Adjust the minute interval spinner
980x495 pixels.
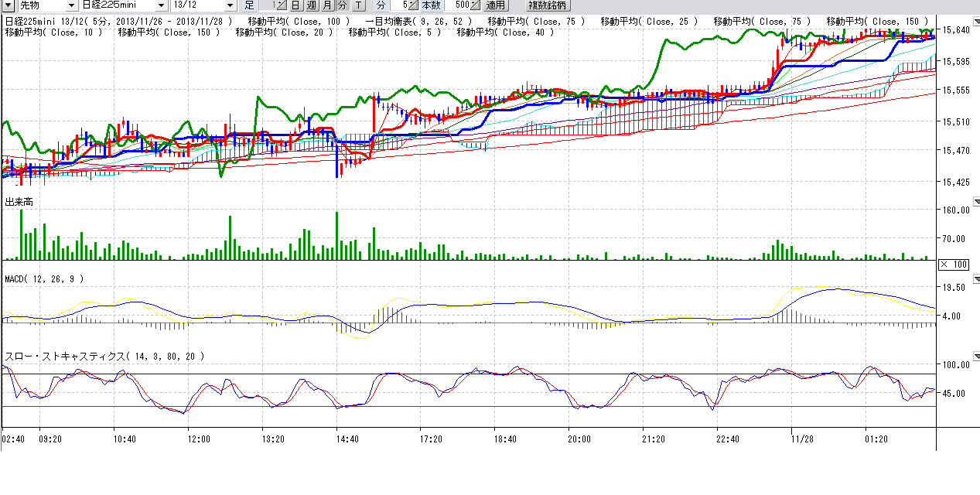pos(412,5)
